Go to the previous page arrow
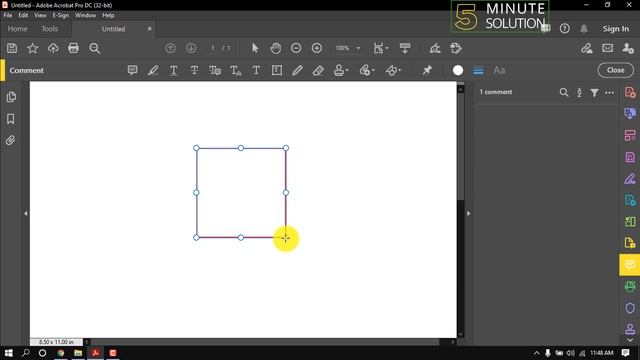The height and width of the screenshot is (360, 640). pos(171,48)
